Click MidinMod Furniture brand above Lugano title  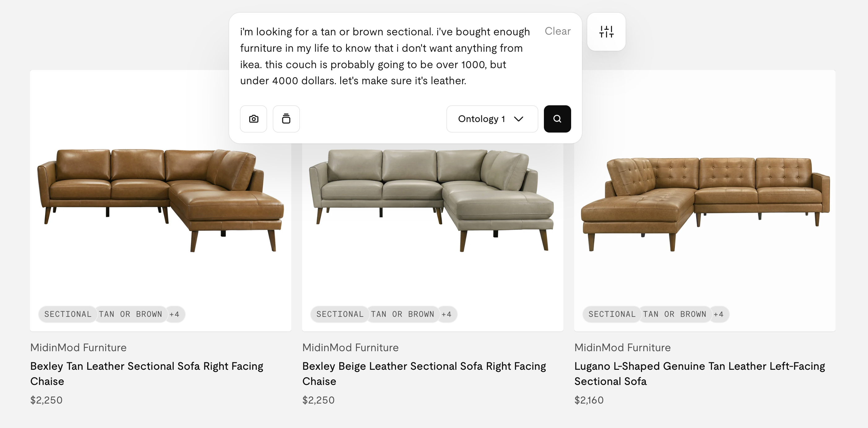(622, 347)
